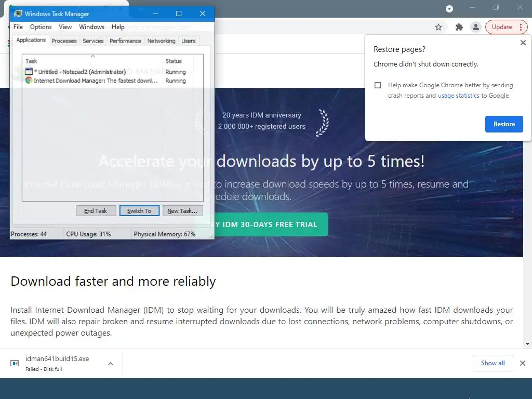This screenshot has height=399, width=532.
Task: Click the New Task... button
Action: [182, 211]
